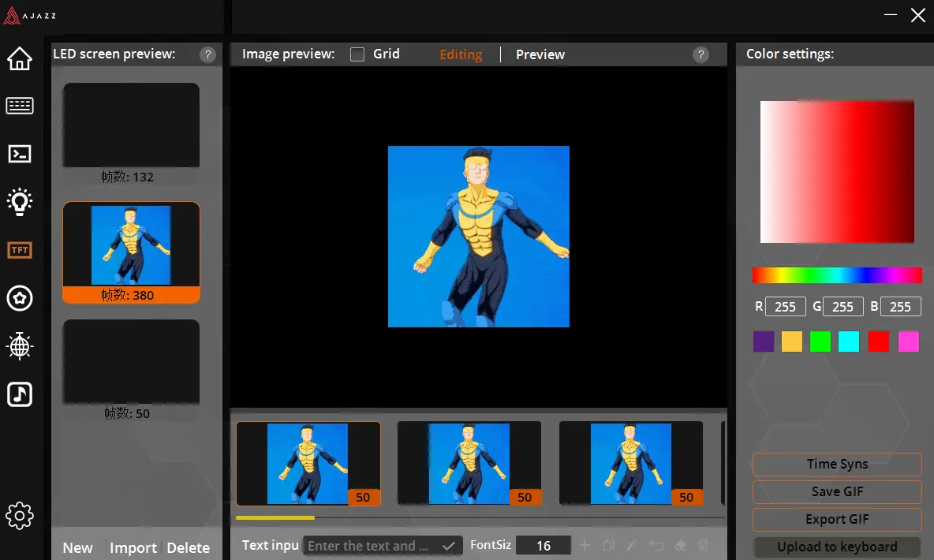Select LED preview with 380 frames

pos(131,252)
